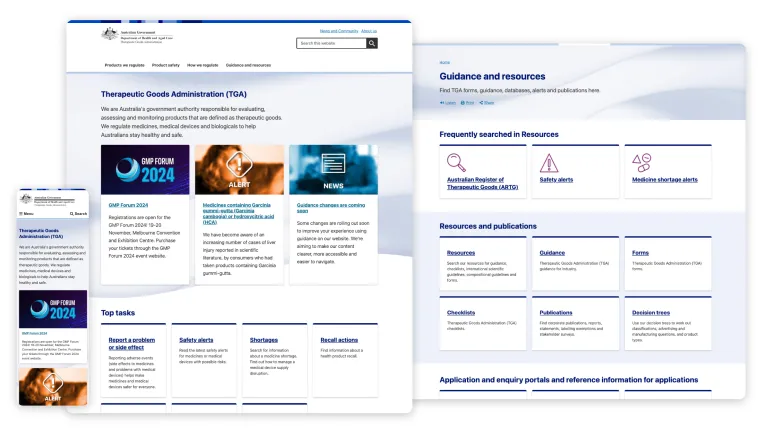This screenshot has width=768, height=432.
Task: Open the GMP Forum 2024 link on desktop card
Action: coord(128,205)
